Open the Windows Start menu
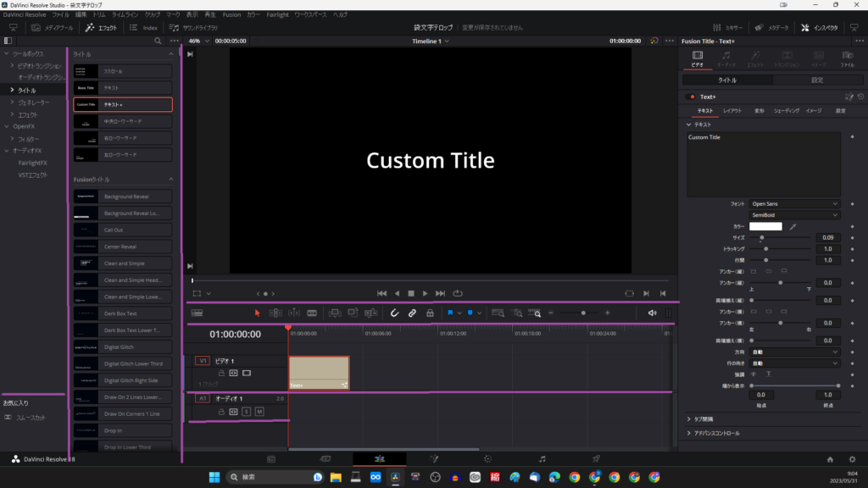The image size is (868, 488). [214, 477]
